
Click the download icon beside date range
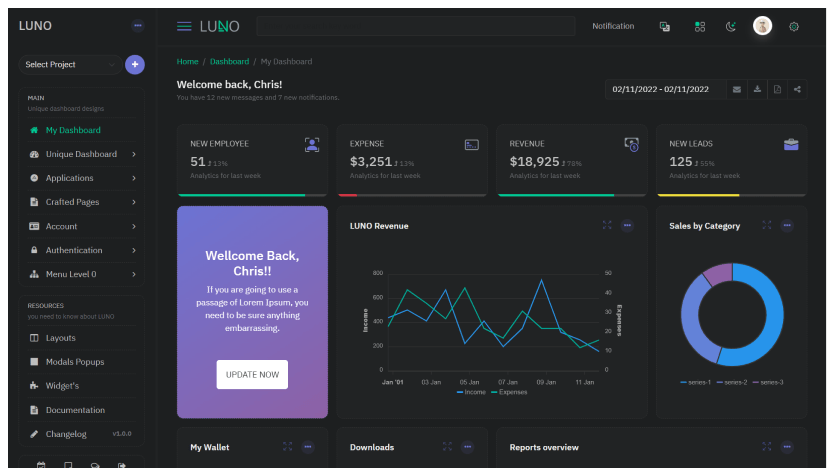pyautogui.click(x=757, y=89)
